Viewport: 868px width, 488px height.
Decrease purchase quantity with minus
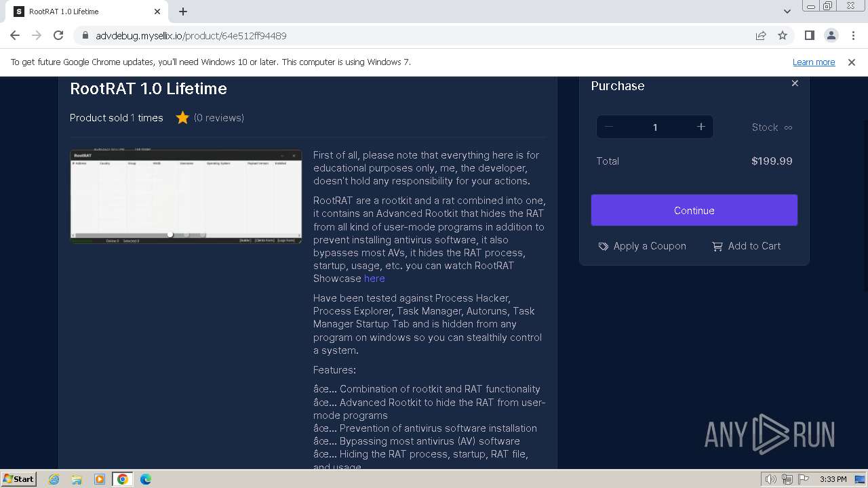pyautogui.click(x=609, y=127)
